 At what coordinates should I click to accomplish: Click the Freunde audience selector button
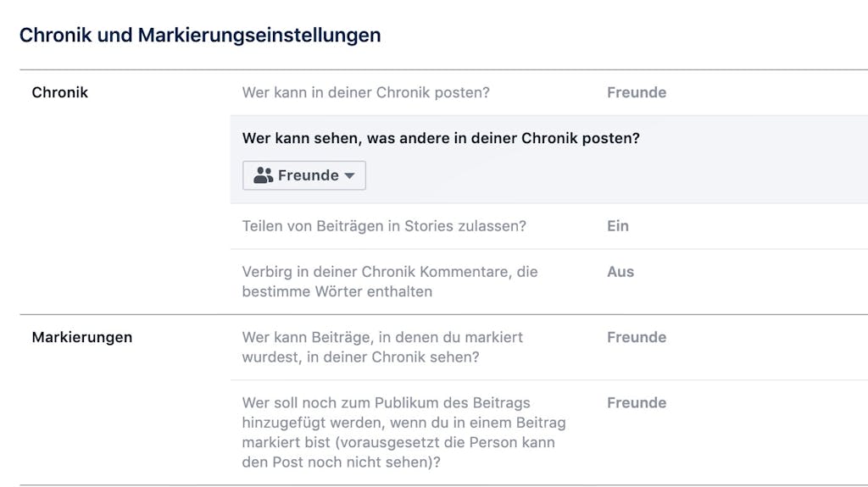tap(304, 175)
